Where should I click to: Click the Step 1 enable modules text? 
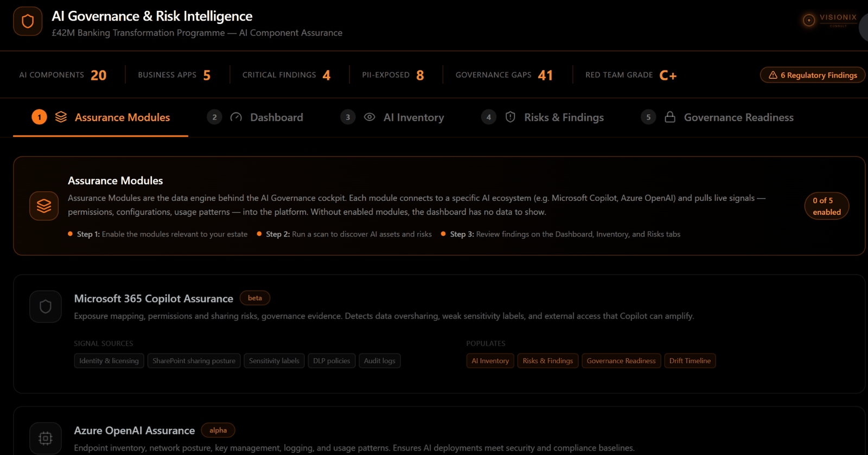point(162,234)
